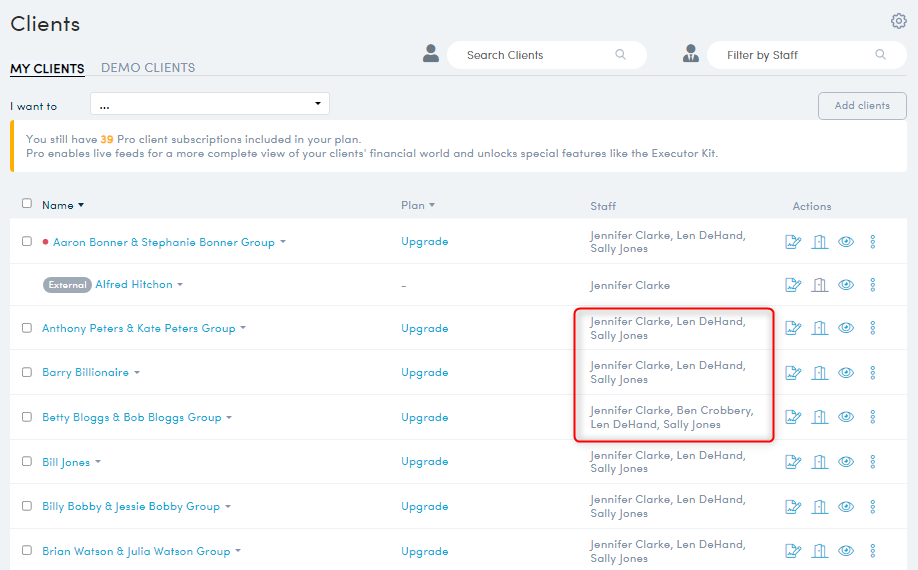Expand the Plan column filter arrow
Viewport: 918px width, 570px height.
[x=432, y=205]
